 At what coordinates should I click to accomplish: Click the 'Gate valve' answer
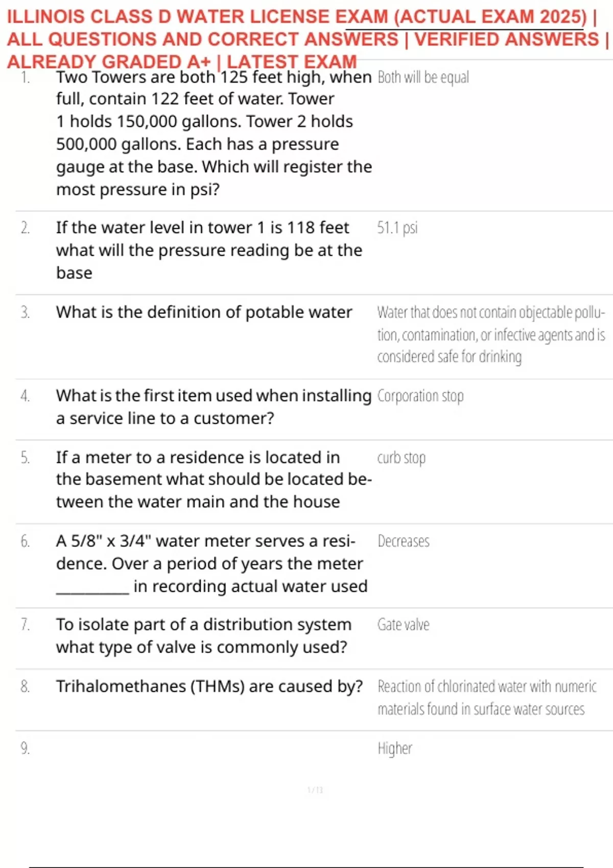point(404,624)
